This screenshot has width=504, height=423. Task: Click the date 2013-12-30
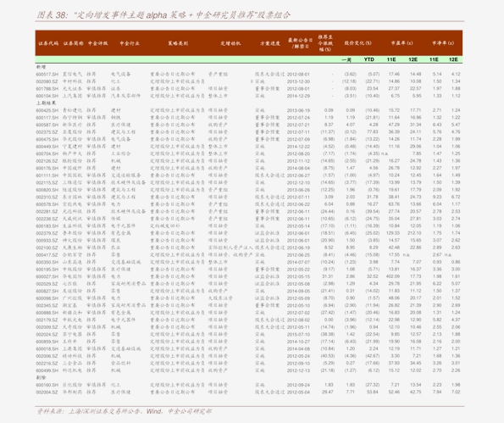299,81
